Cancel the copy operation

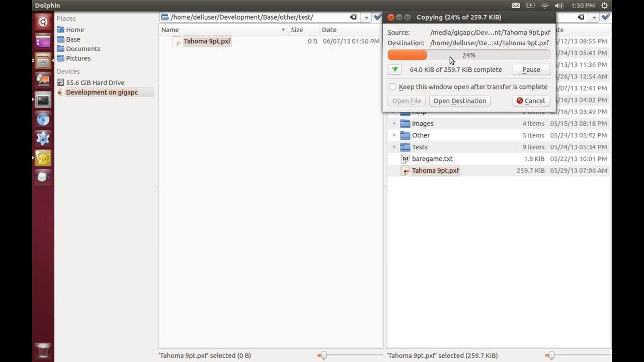[531, 101]
